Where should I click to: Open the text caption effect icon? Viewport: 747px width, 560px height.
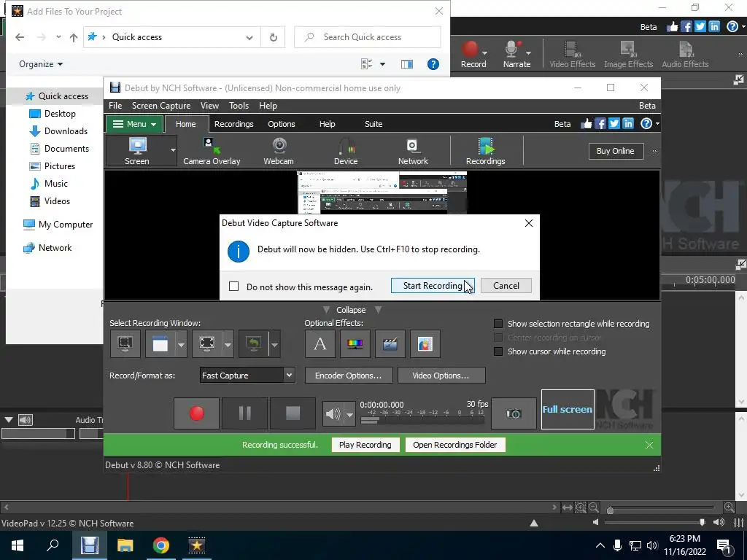click(320, 344)
